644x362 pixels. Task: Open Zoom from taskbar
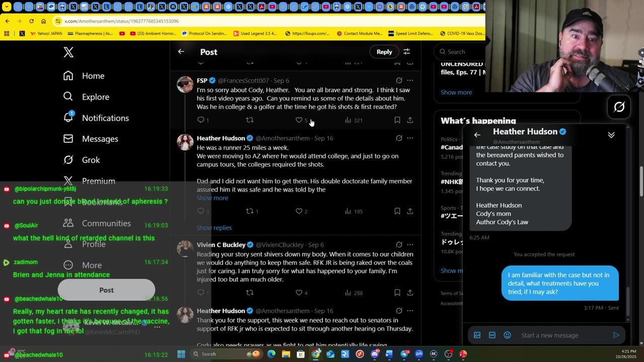419,354
